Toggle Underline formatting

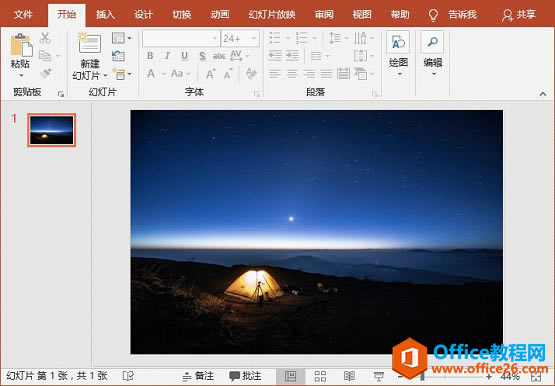click(184, 56)
